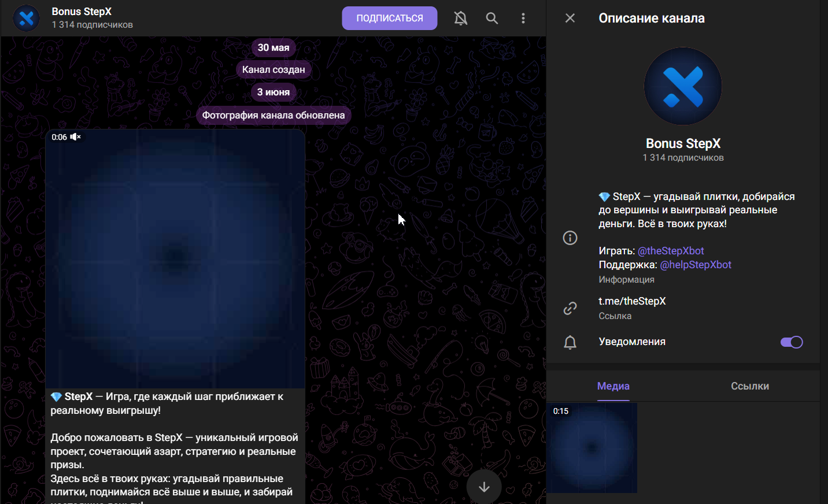Copy the t.me/theStepX channel link
The height and width of the screenshot is (504, 828).
point(632,301)
